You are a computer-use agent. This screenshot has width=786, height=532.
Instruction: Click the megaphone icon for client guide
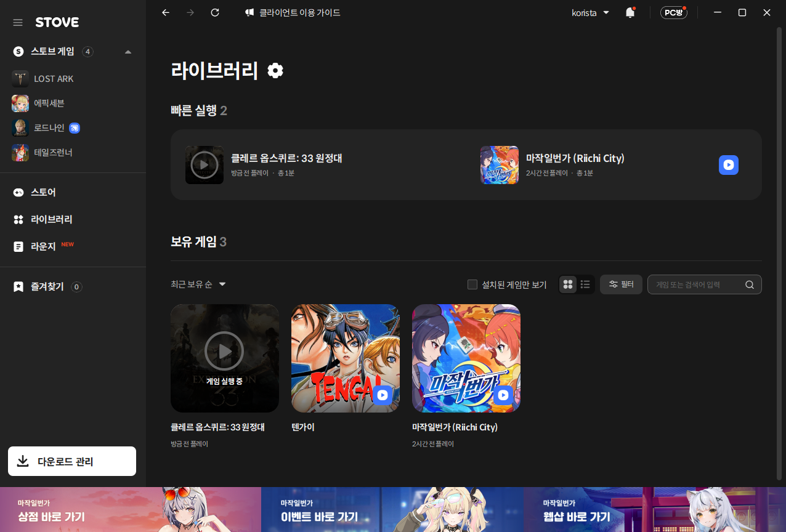pyautogui.click(x=249, y=12)
